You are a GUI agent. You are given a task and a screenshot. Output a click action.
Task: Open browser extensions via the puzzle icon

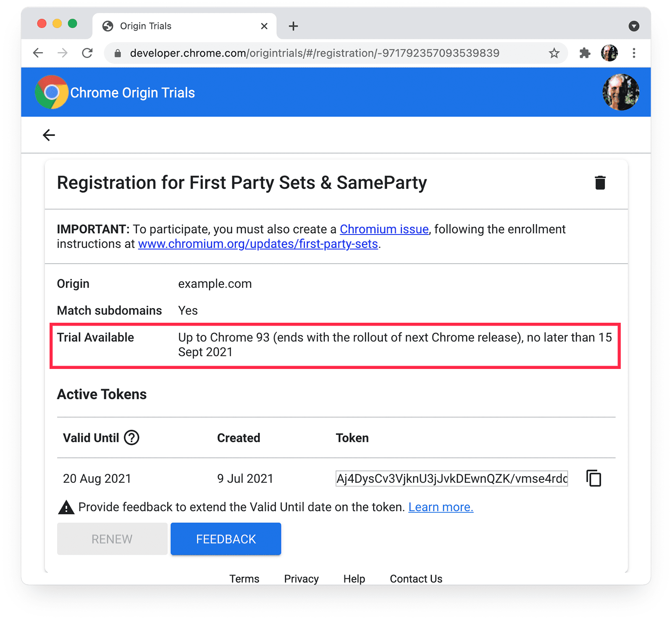tap(585, 53)
